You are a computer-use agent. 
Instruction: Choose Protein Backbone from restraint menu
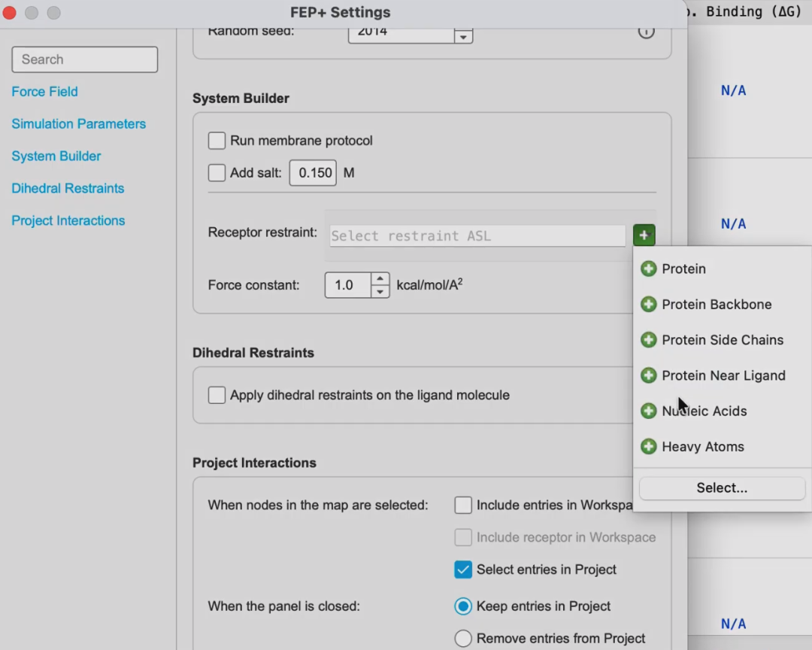tap(717, 304)
